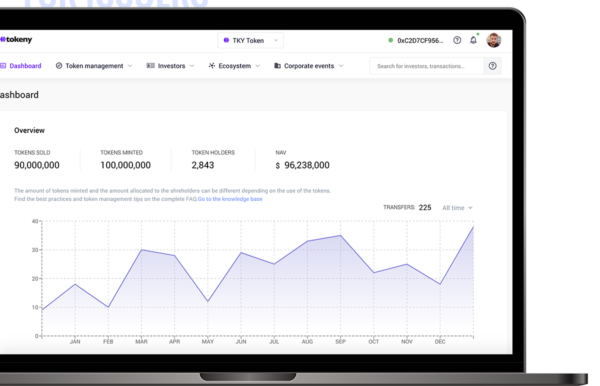Open the Investors menu
Screen dimensions: 600x386
[170, 66]
